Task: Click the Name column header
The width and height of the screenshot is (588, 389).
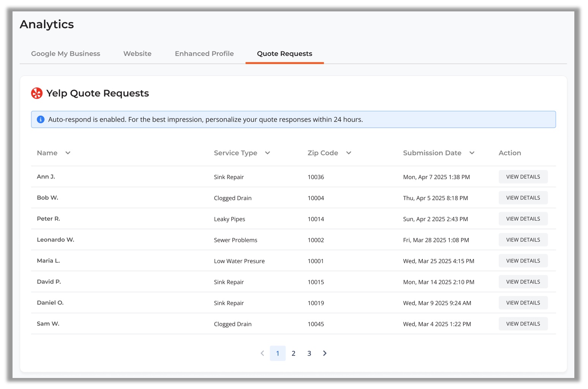Action: coord(47,153)
